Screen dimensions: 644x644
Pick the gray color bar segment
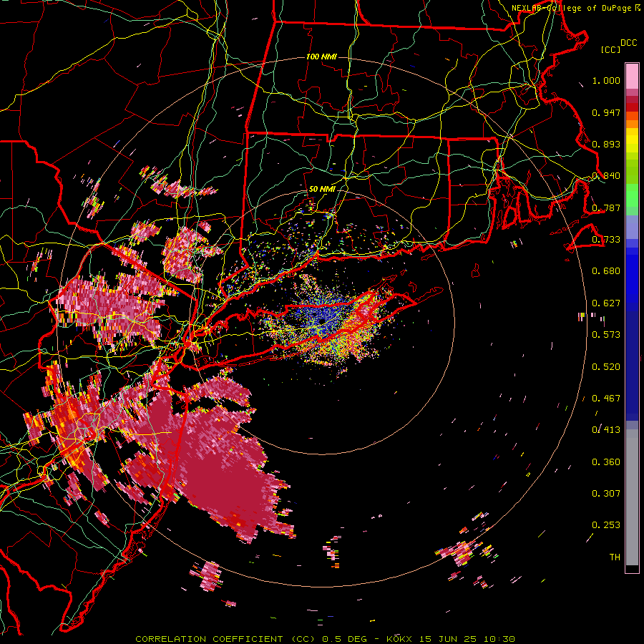click(632, 497)
